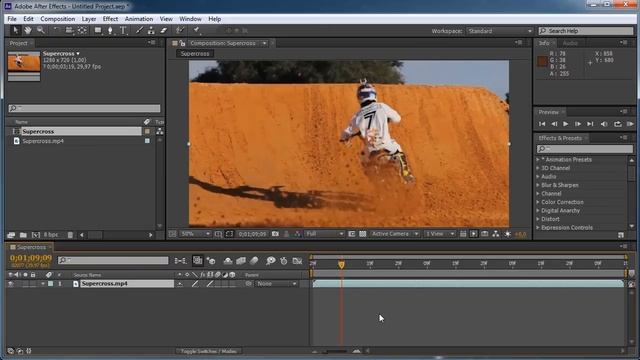Viewport: 640px width, 360px height.
Task: Open the 50% magnification dropdown
Action: click(195, 234)
